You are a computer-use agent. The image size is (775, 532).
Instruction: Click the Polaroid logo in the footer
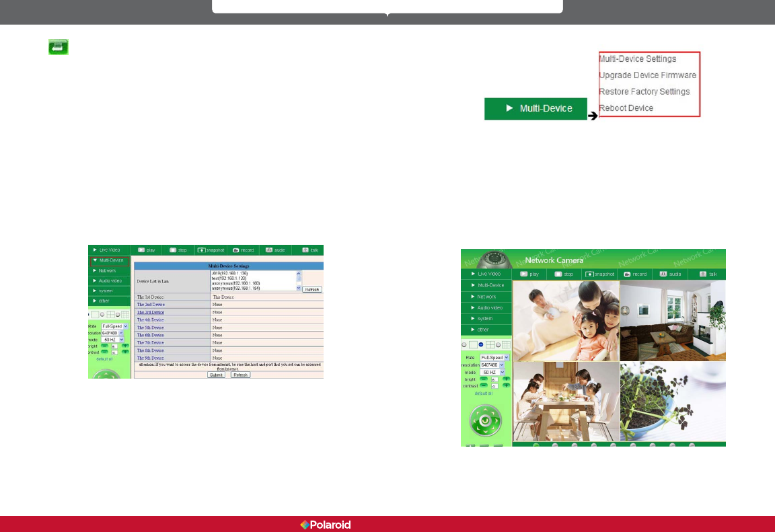(x=325, y=525)
